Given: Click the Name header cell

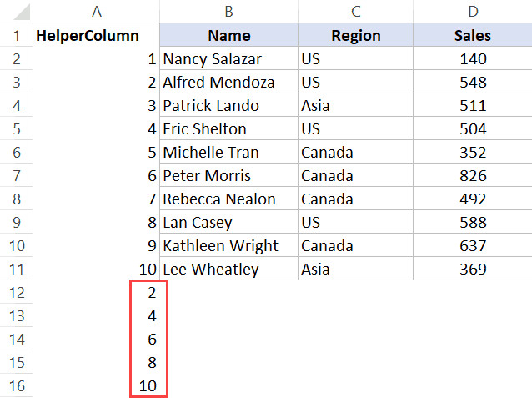Looking at the screenshot, I should coord(228,36).
